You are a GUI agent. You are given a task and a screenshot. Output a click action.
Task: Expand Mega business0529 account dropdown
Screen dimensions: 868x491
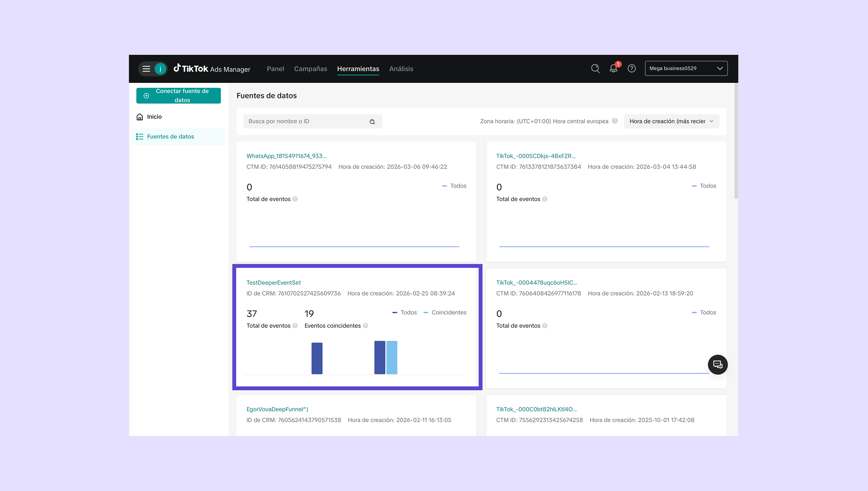[686, 69]
